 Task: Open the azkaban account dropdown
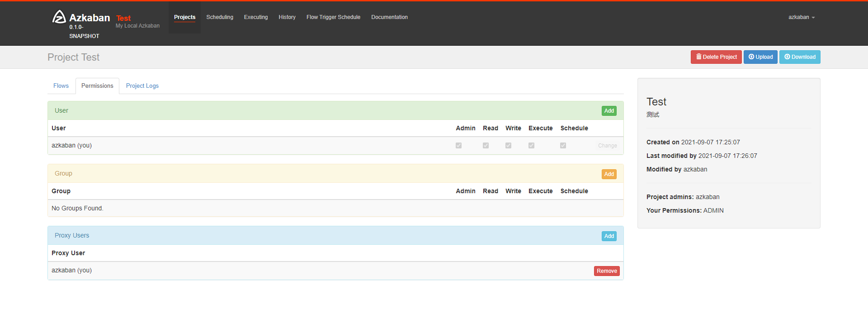pos(802,17)
